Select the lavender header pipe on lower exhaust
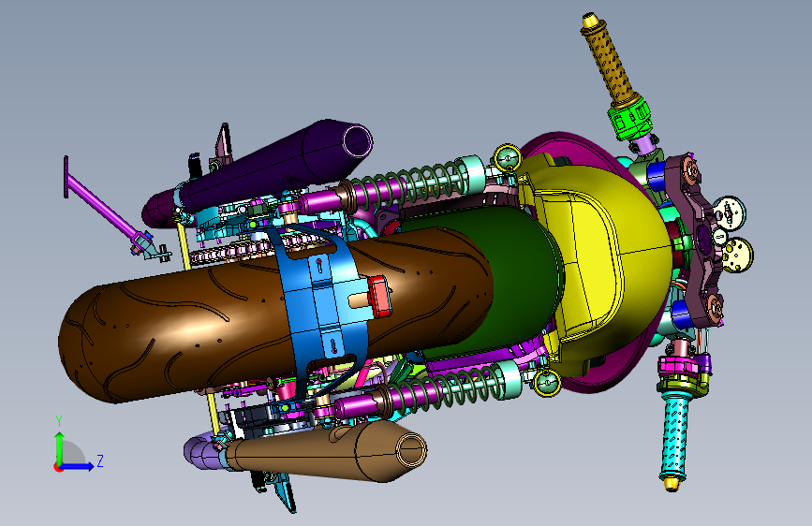Screen dimensions: 812x526 coord(204,453)
